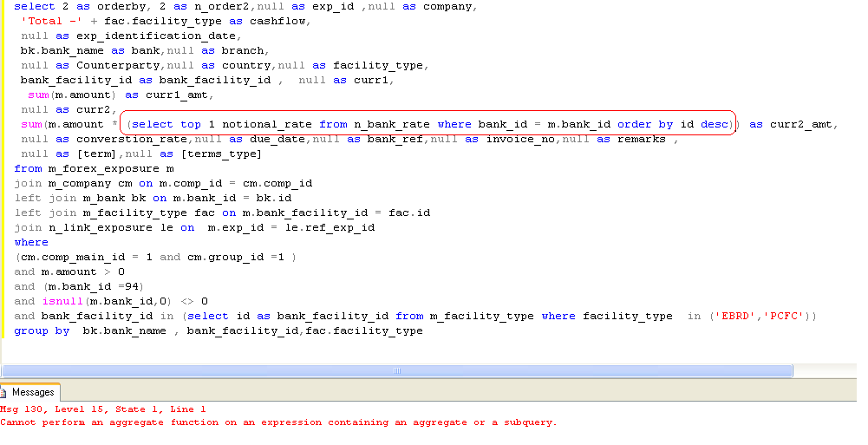
Task: Click the Messages tab's small page icon
Action: tap(3, 392)
